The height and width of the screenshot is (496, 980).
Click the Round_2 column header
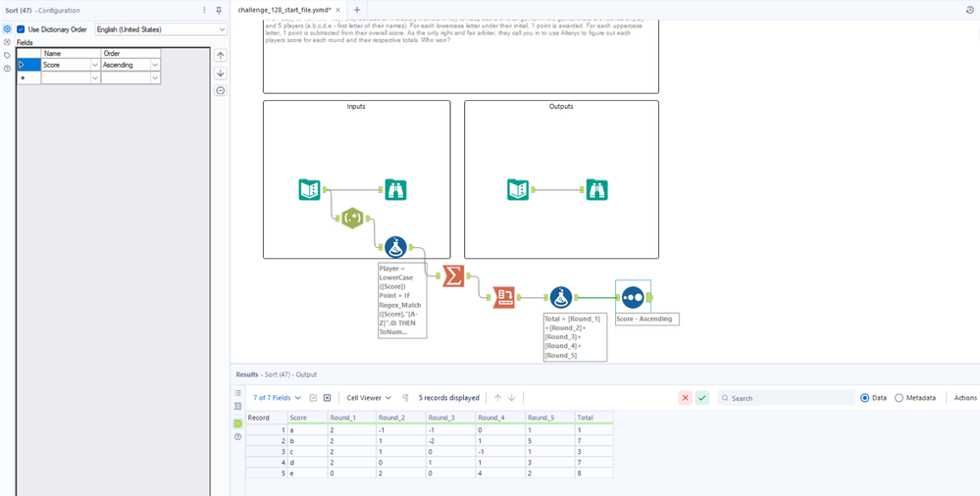[x=401, y=418]
